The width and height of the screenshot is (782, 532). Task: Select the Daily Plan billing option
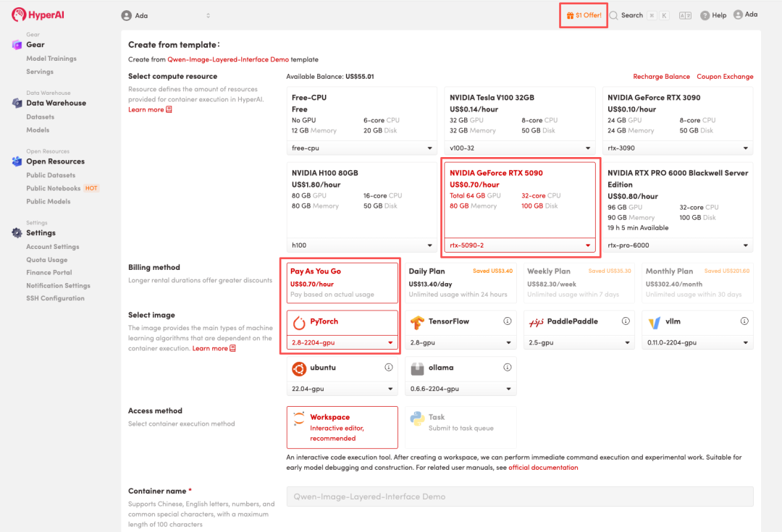[x=461, y=282]
